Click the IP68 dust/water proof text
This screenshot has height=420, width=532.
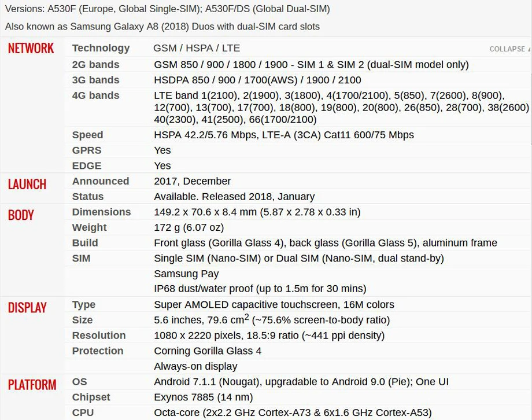pyautogui.click(x=260, y=289)
